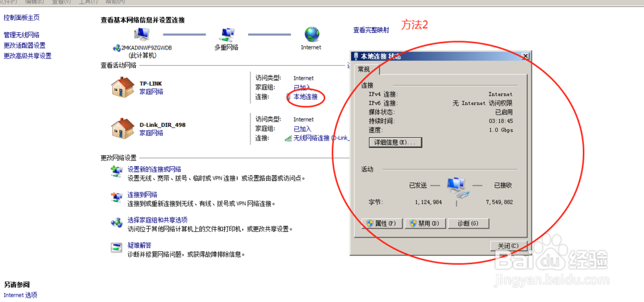The height and width of the screenshot is (302, 644).
Task: Click the connect to network icon
Action: tap(117, 197)
